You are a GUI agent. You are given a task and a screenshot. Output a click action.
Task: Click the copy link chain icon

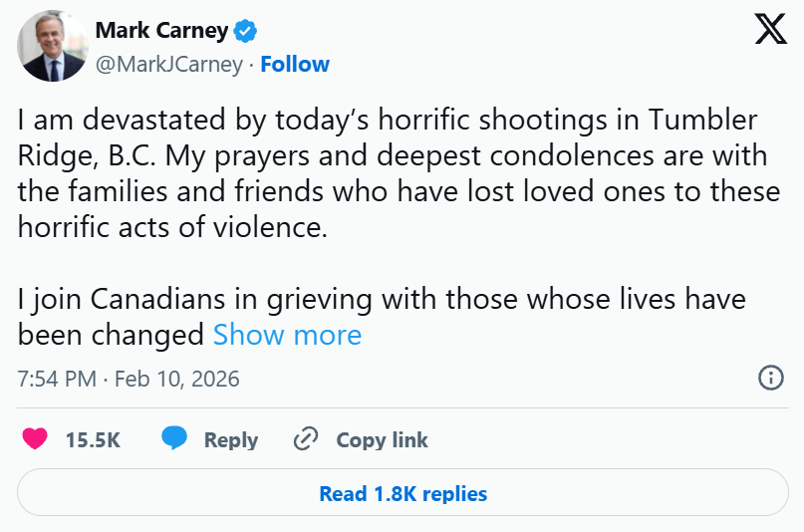(x=306, y=439)
